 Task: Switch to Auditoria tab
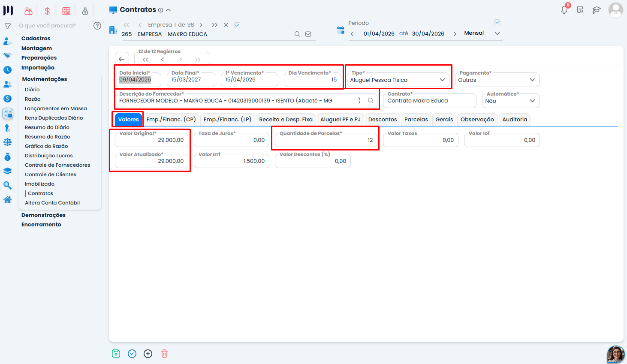click(515, 120)
